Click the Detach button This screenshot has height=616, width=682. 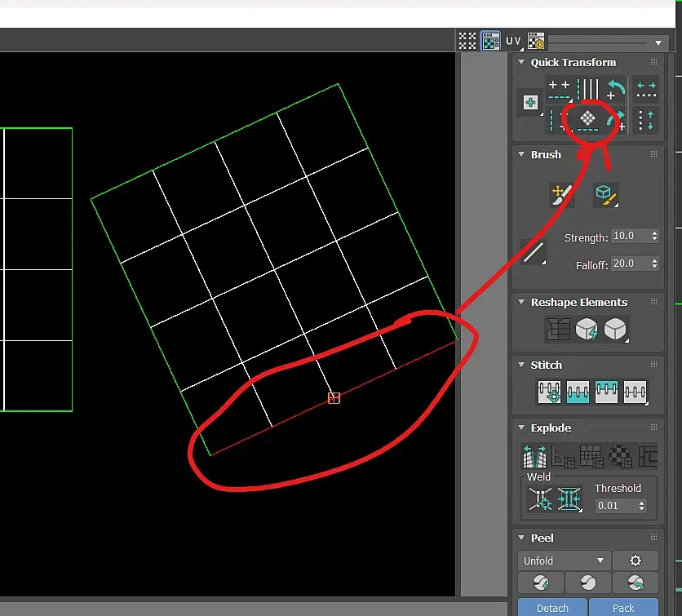pos(552,607)
